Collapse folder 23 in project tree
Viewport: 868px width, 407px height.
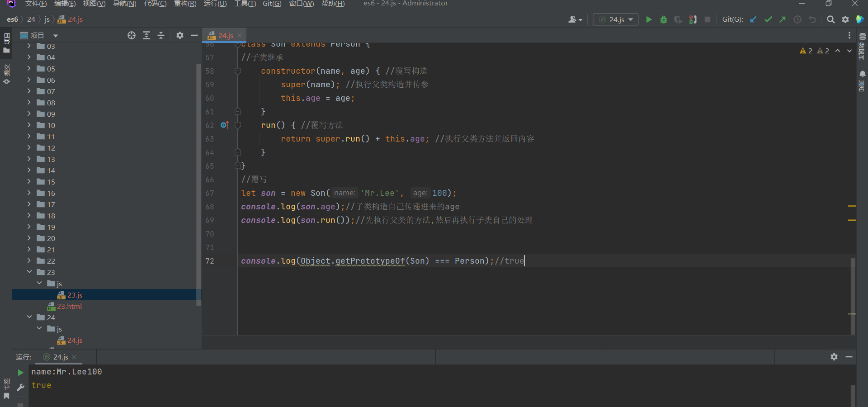point(29,272)
